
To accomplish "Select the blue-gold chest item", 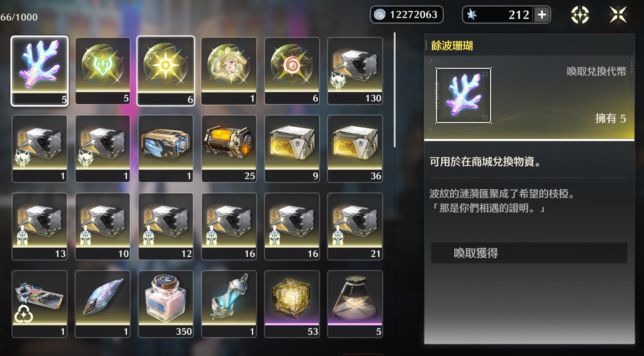I will tap(166, 148).
